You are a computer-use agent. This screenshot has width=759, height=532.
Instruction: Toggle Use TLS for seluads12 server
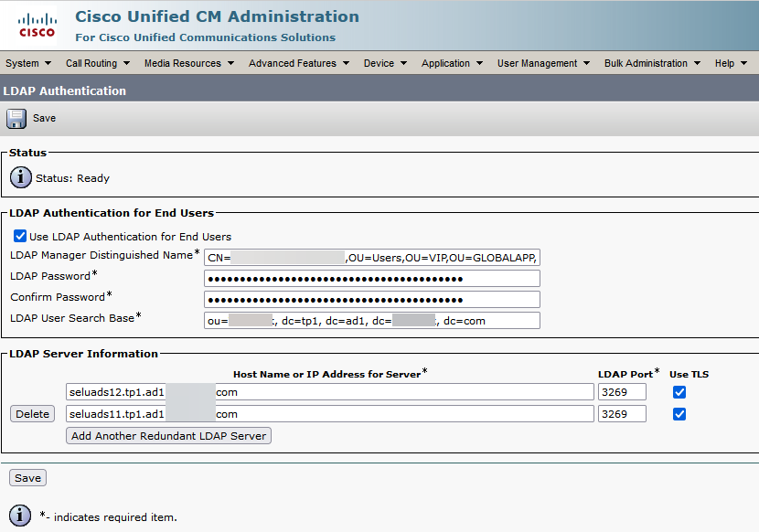point(679,392)
